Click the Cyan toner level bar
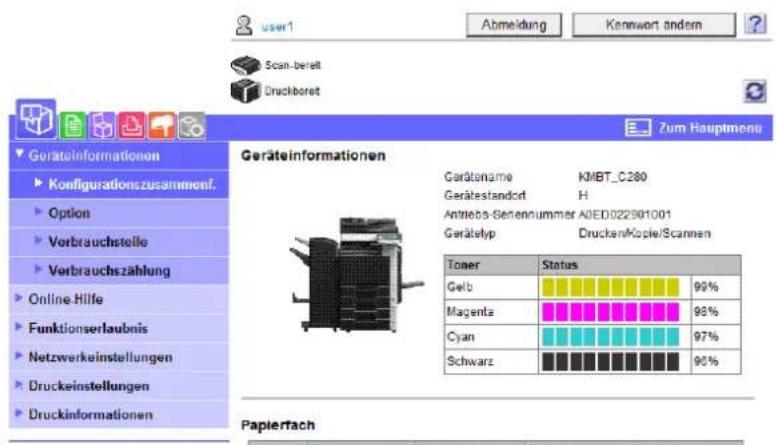The image size is (776, 445). tap(611, 337)
